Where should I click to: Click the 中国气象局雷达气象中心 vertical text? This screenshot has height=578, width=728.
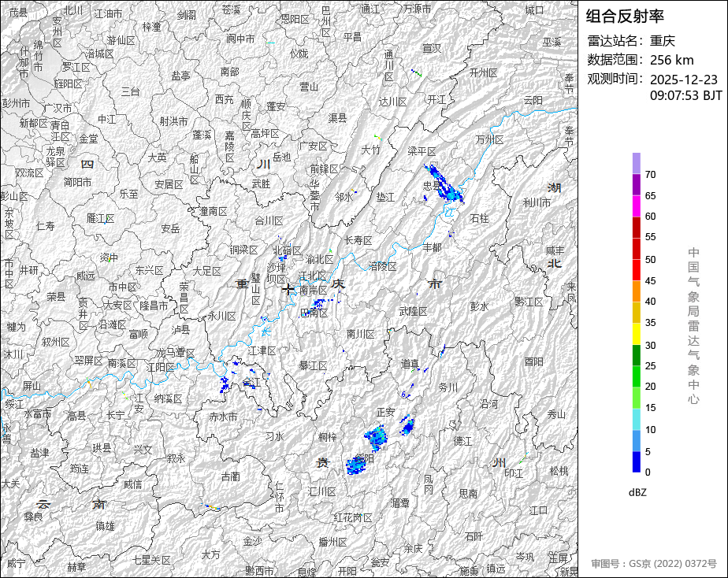coord(693,326)
